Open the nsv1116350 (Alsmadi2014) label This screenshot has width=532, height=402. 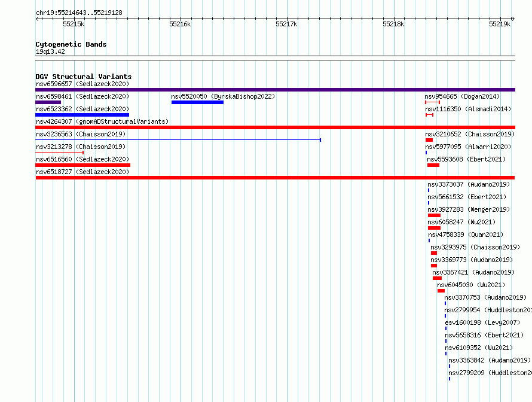(468, 109)
